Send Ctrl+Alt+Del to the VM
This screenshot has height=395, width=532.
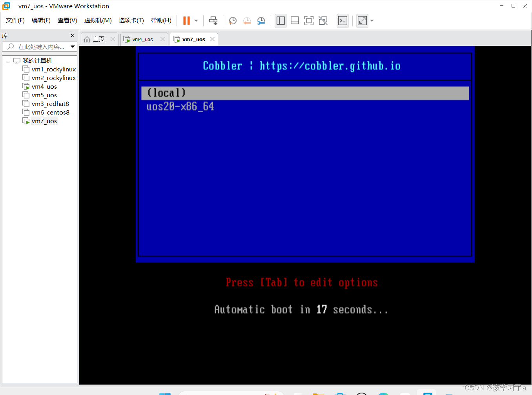pos(213,21)
